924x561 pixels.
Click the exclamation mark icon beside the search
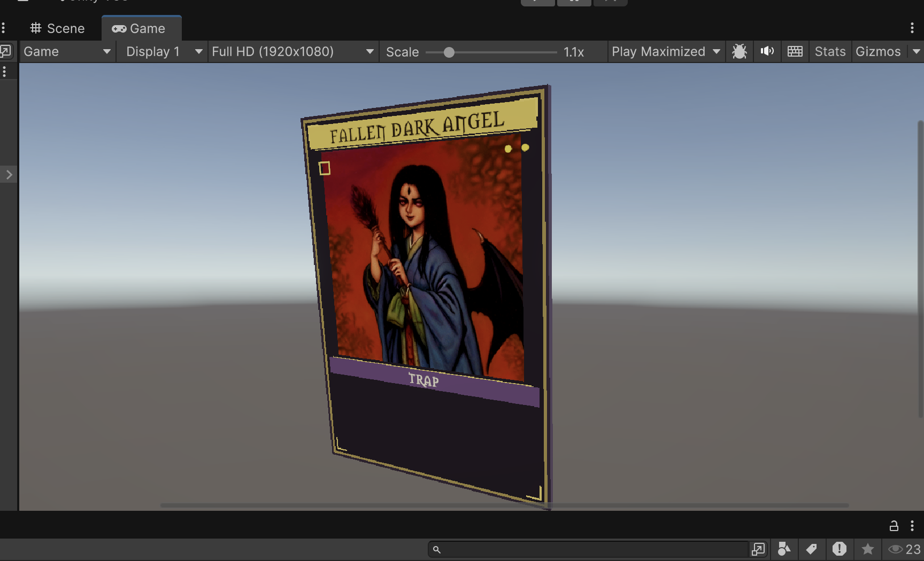click(x=840, y=549)
